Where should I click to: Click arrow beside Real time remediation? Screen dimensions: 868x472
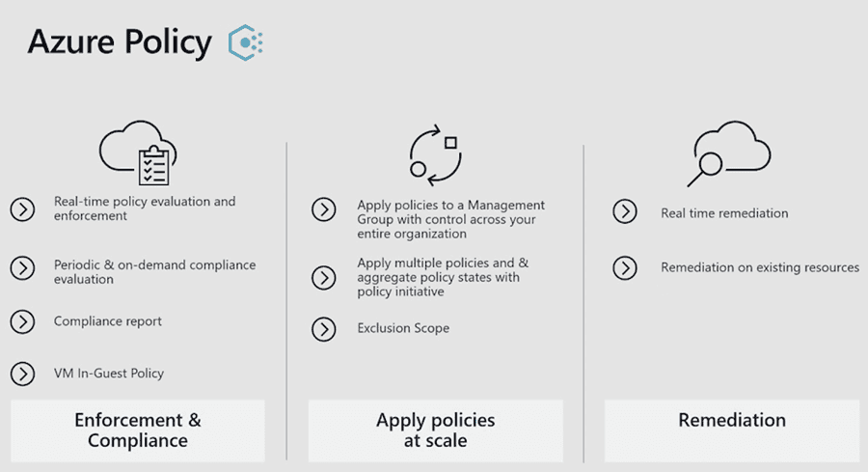click(625, 211)
